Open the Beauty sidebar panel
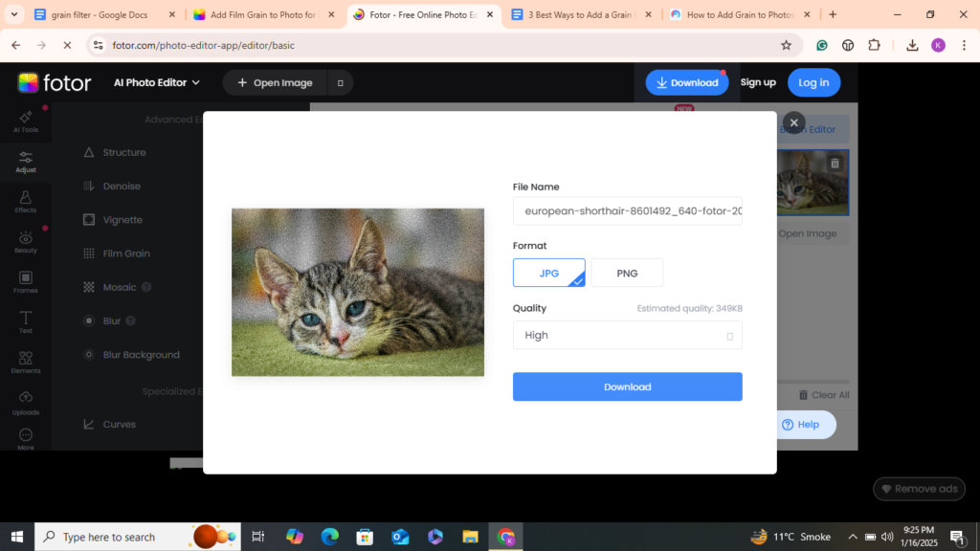 click(26, 242)
